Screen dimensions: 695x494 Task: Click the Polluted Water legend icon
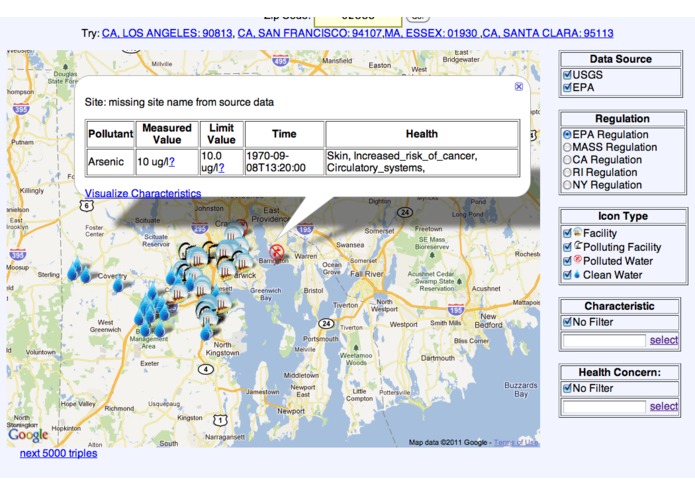(578, 260)
